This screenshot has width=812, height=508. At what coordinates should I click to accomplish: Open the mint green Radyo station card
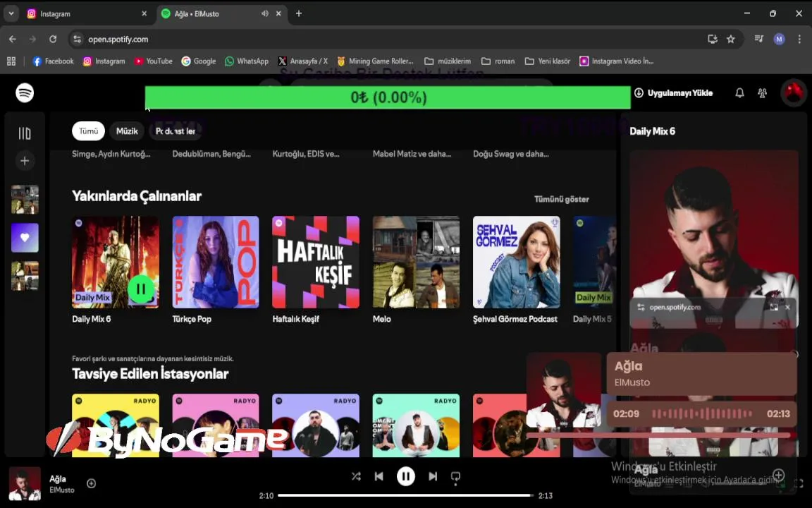(416, 425)
